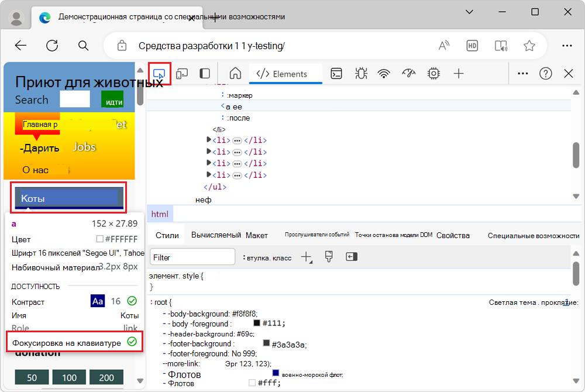This screenshot has height=392, width=585.
Task: Open the Network wifi icon
Action: 384,74
